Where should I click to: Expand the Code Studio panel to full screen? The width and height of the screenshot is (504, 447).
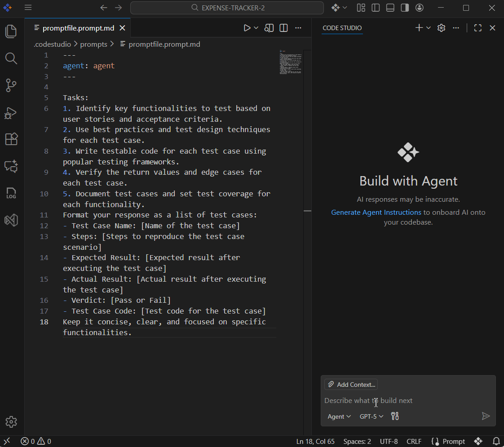[x=477, y=27]
